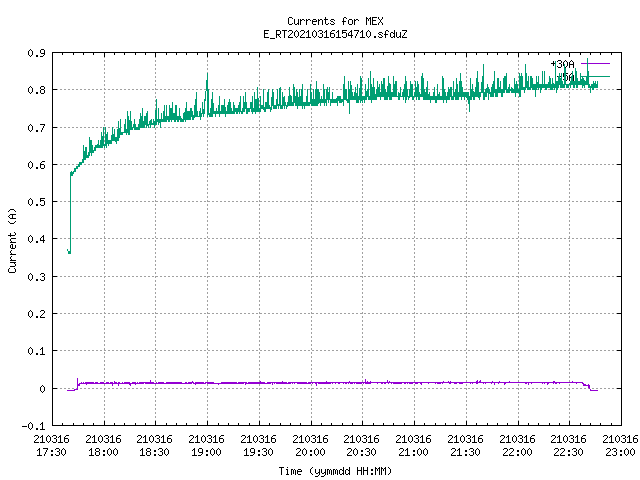Click the y-axis tick value 0.4
Viewport: 640px width, 480px height.
[37, 239]
